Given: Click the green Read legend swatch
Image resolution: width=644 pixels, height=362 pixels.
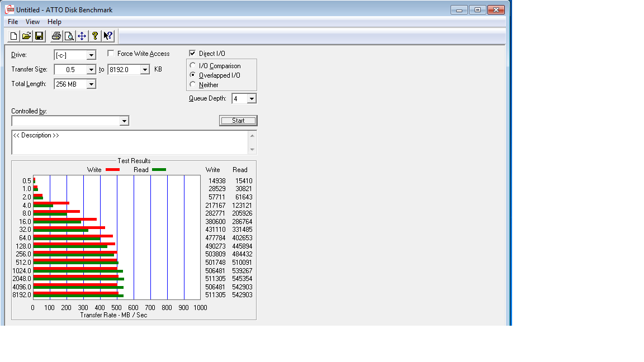Looking at the screenshot, I should click(159, 169).
